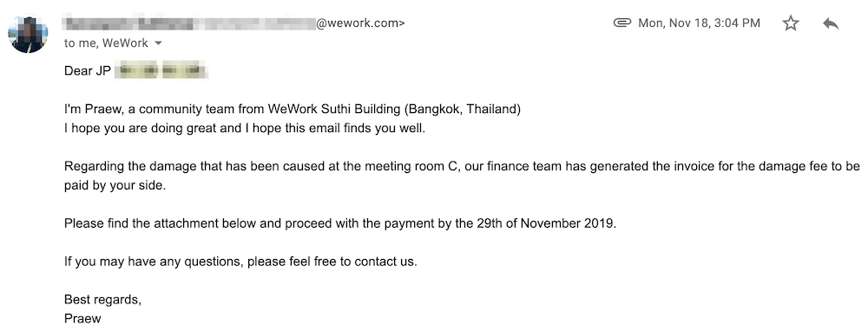The image size is (868, 332).
Task: Open the sender's profile avatar
Action: coord(28,35)
